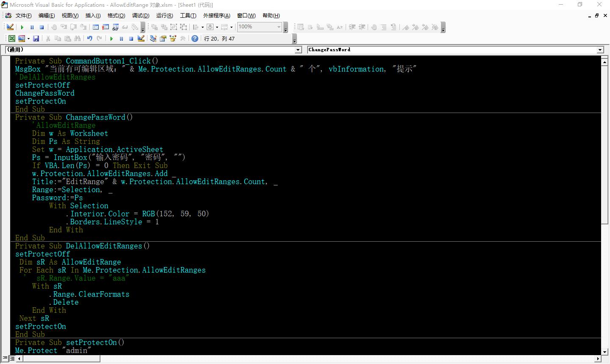610x364 pixels.
Task: Open the 100% zoom dropdown
Action: point(279,27)
